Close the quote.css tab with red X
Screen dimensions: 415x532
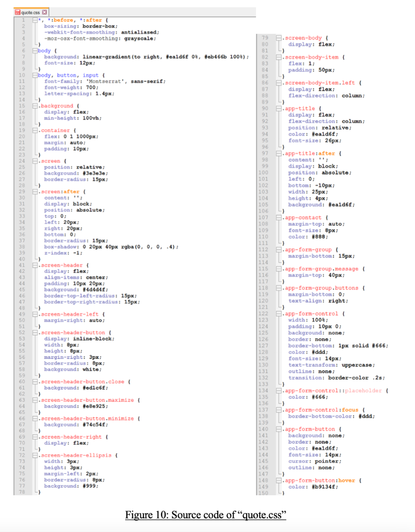(44, 12)
